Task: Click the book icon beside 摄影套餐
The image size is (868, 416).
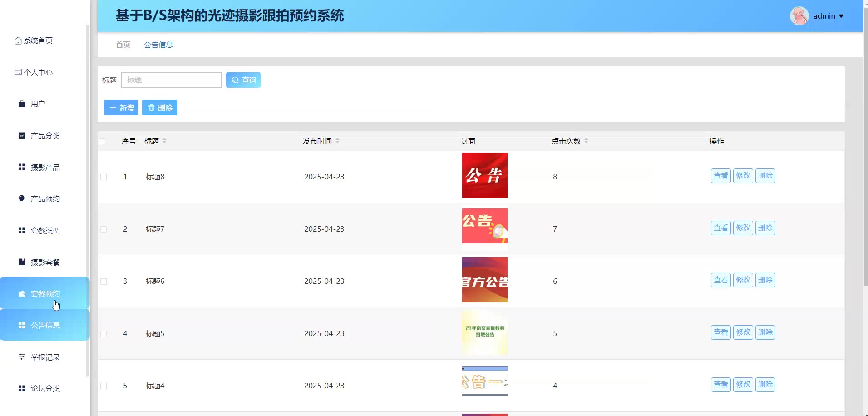Action: pyautogui.click(x=22, y=262)
